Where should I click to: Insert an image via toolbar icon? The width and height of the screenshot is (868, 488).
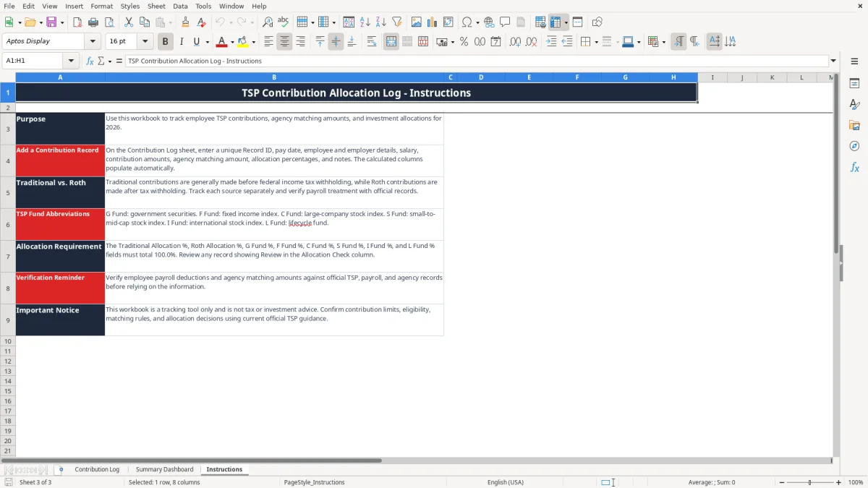pos(417,22)
